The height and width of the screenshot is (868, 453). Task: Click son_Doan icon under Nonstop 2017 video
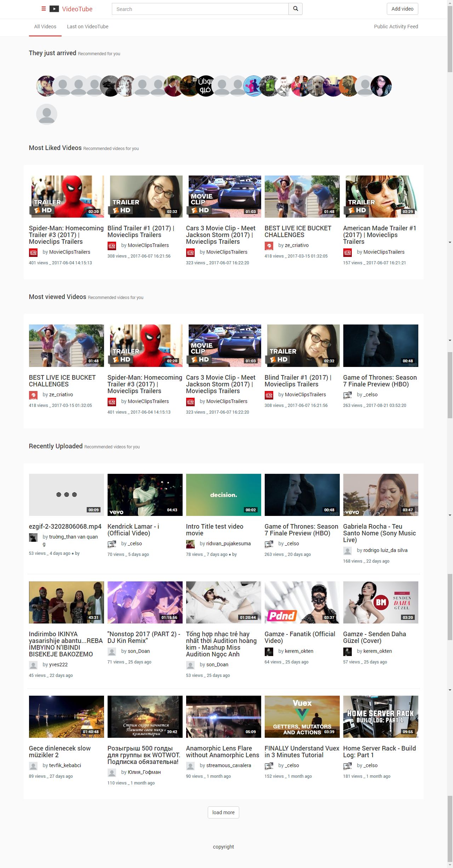point(112,652)
